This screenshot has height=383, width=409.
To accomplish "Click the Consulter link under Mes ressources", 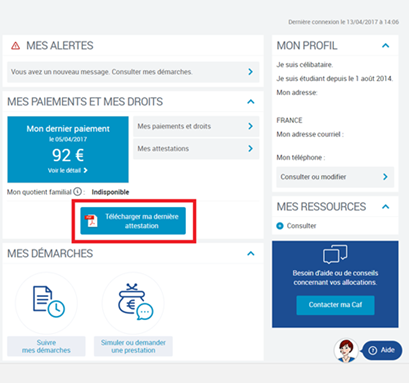I will point(301,226).
